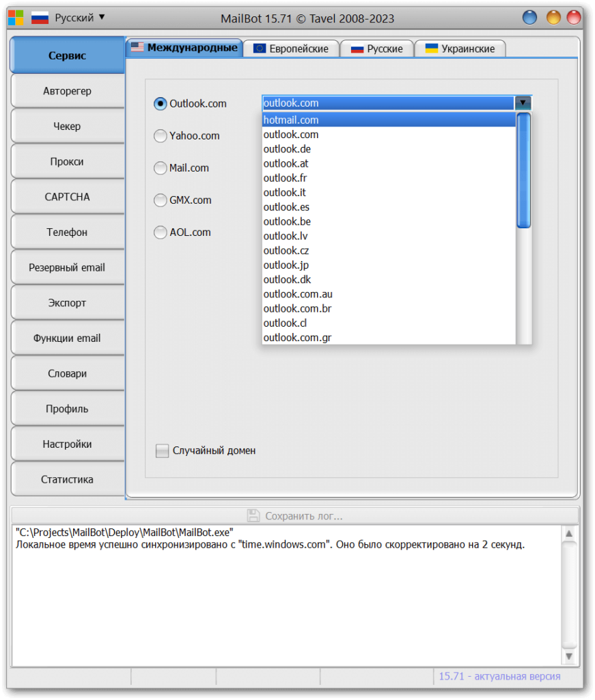Click the log scrollbar down arrow

569,656
